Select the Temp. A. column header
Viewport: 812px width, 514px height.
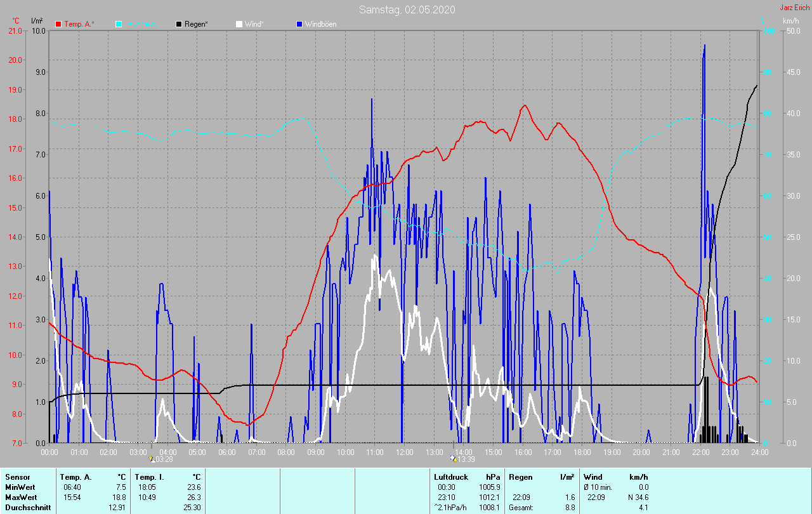[75, 477]
